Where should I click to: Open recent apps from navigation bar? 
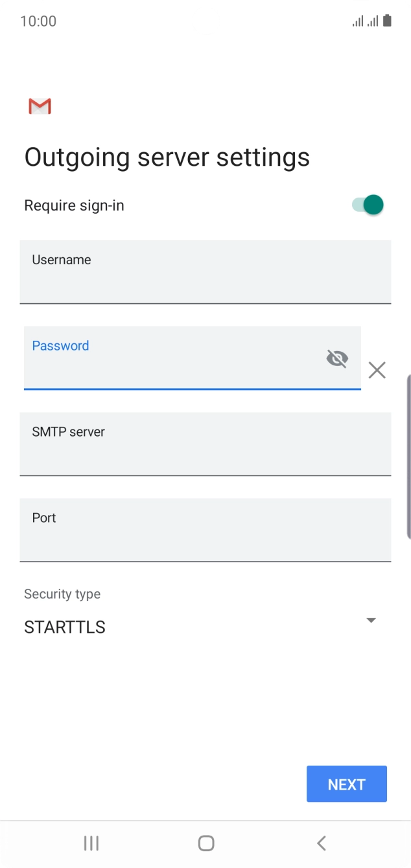(91, 843)
